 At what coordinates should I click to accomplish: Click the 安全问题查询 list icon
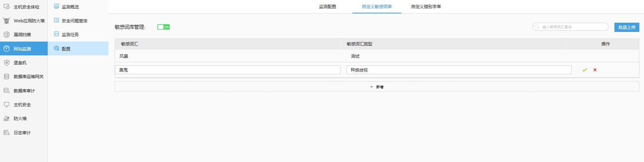57,20
